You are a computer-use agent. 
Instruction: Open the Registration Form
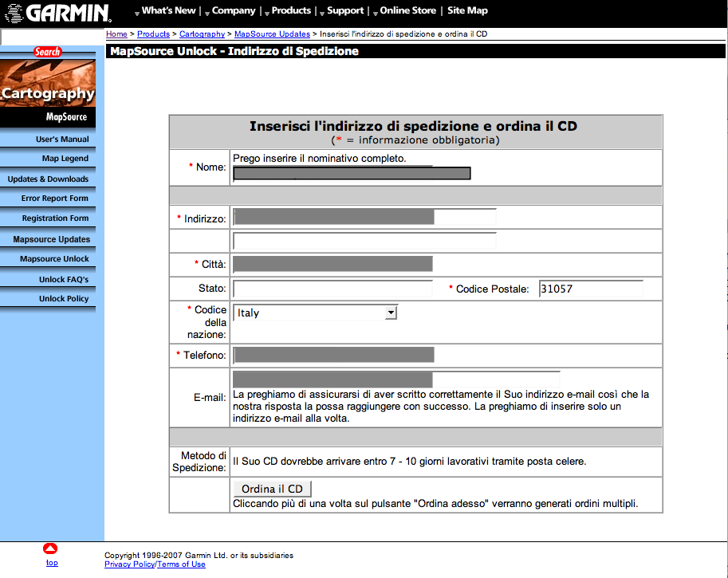tap(55, 218)
